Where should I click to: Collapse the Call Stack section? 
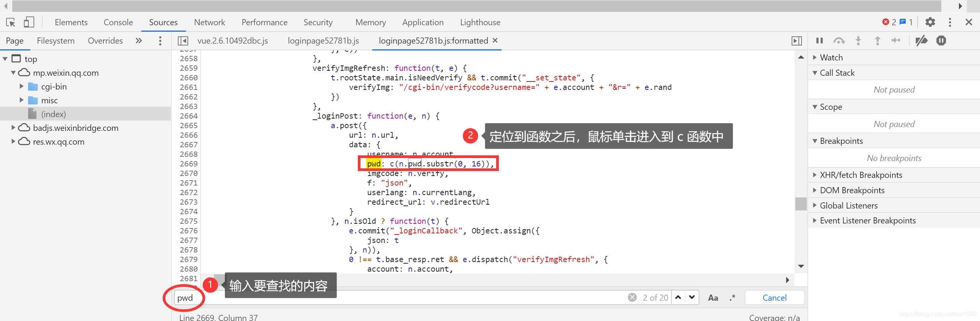[893, 73]
